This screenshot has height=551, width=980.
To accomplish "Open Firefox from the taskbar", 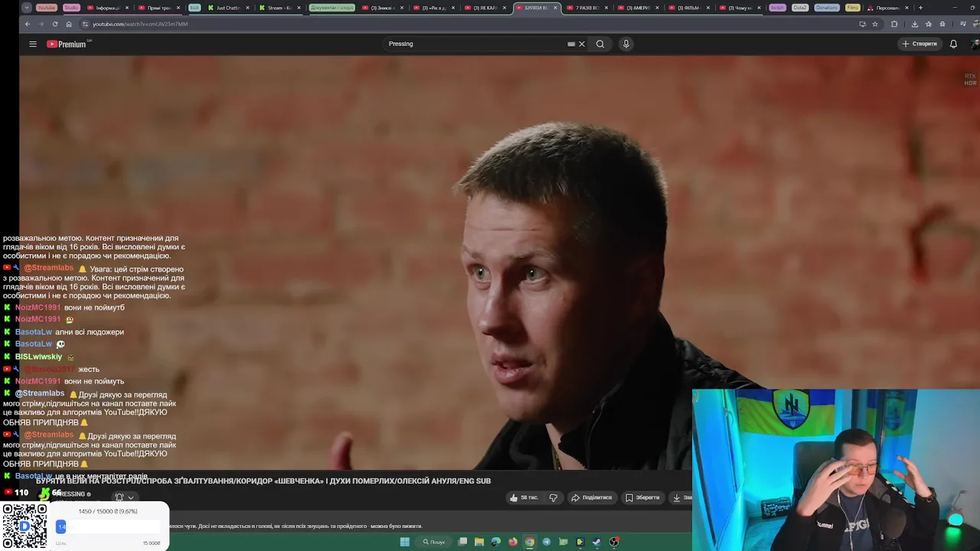I will (x=513, y=542).
